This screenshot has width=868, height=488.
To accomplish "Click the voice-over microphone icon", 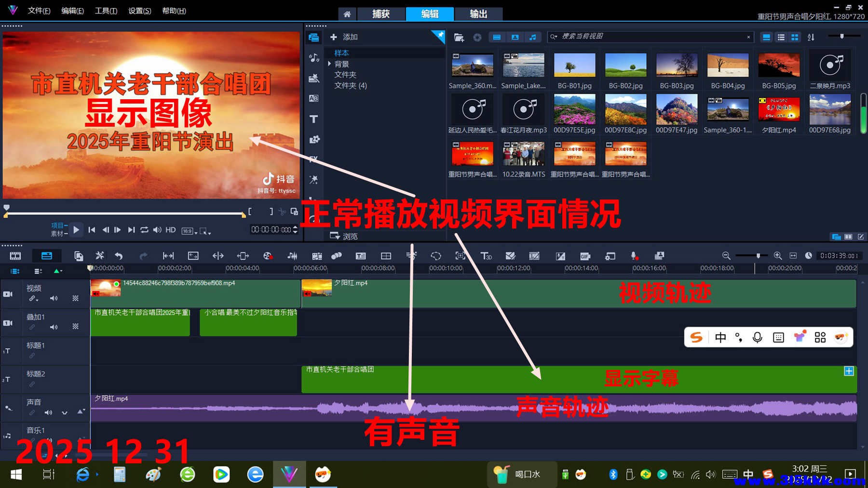I will (x=634, y=256).
